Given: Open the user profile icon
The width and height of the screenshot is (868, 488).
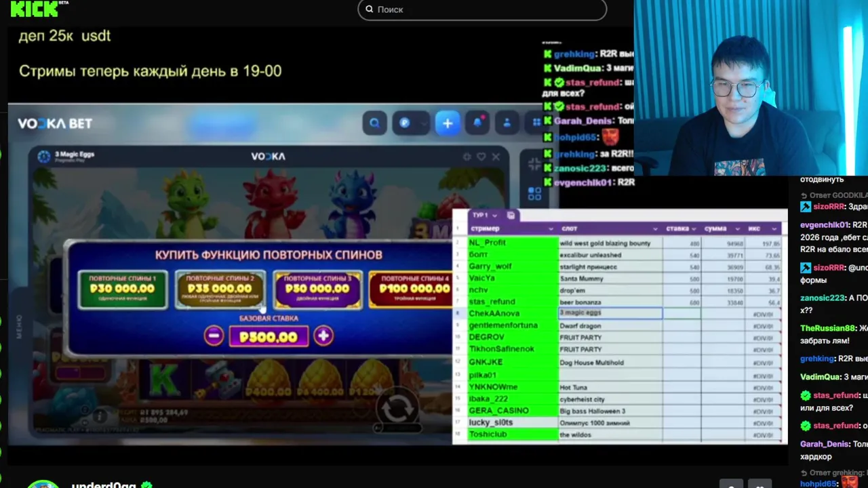Looking at the screenshot, I should (507, 123).
